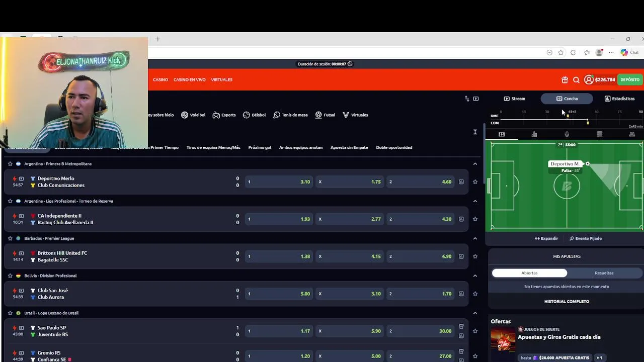Open the user account profile icon

coord(589,79)
